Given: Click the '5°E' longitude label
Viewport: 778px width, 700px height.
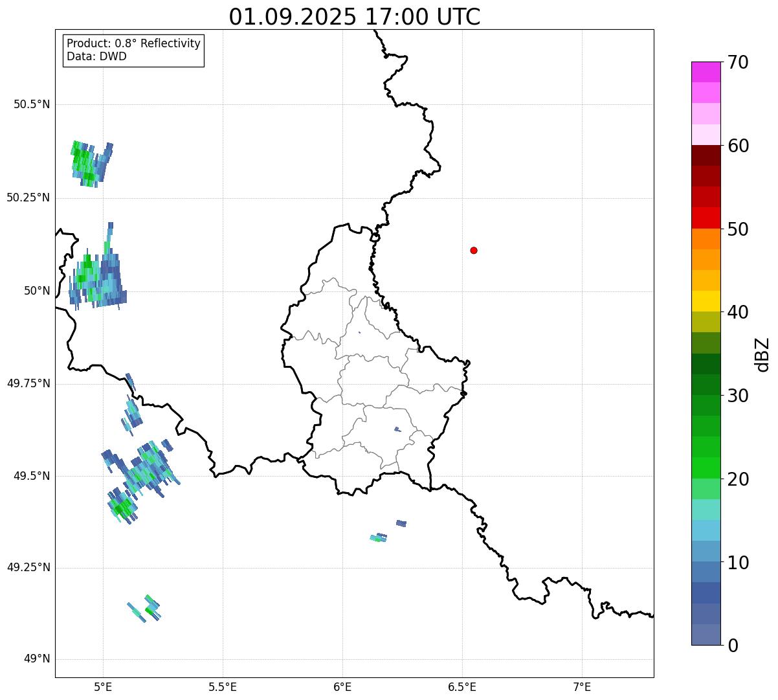Looking at the screenshot, I should tap(103, 686).
